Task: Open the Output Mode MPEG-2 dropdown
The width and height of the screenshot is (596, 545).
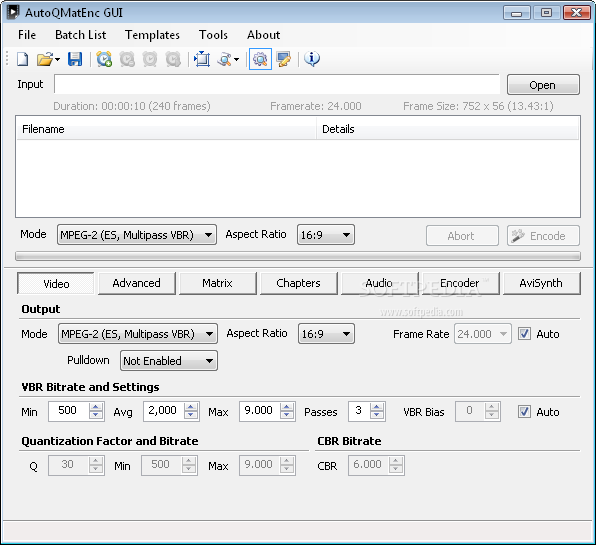Action: pos(138,334)
